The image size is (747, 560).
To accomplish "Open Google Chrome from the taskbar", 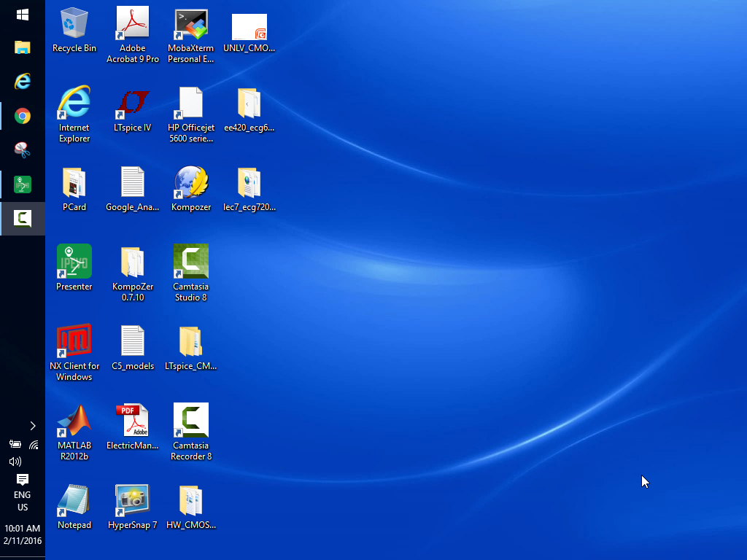I will coord(23,116).
